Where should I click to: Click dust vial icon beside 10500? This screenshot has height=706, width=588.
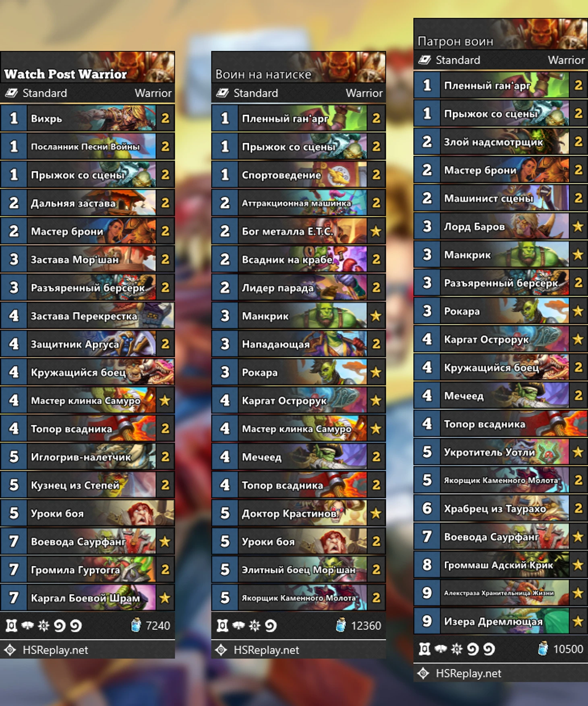point(543,648)
